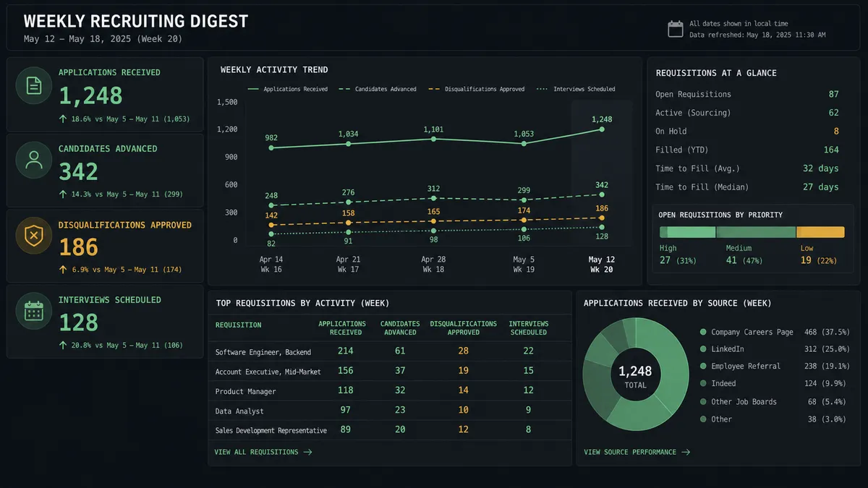Screen dimensions: 868x488
Task: Click the 1,248 data point on trend chart
Action: click(x=602, y=129)
